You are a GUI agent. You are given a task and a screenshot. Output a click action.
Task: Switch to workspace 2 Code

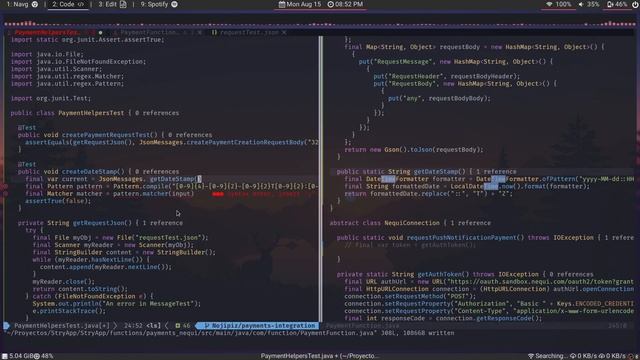tap(68, 4)
